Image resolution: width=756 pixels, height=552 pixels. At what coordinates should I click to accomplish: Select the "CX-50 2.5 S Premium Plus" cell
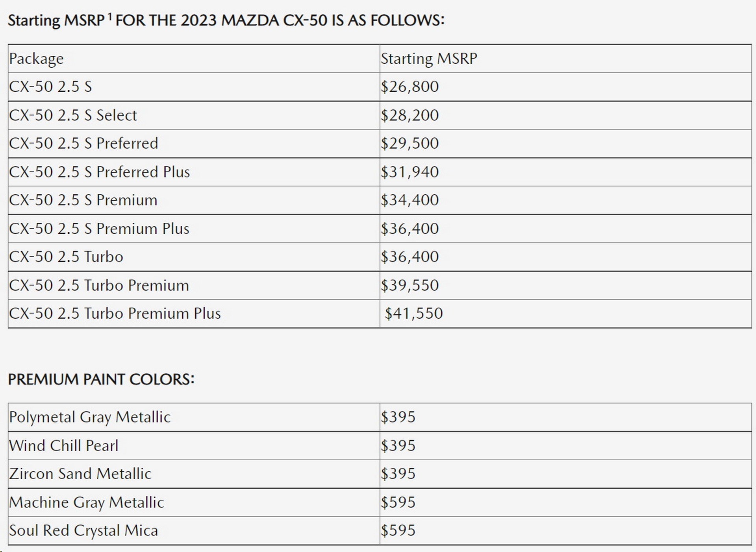coord(99,229)
